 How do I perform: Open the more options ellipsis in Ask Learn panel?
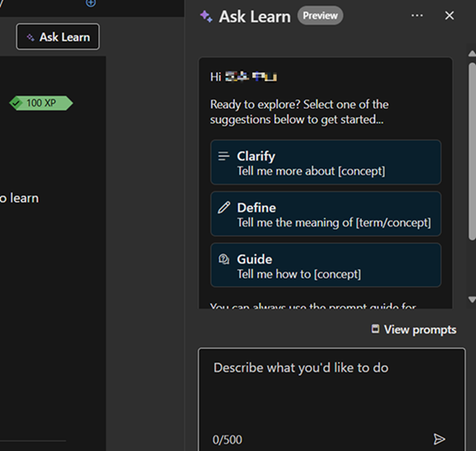[416, 16]
